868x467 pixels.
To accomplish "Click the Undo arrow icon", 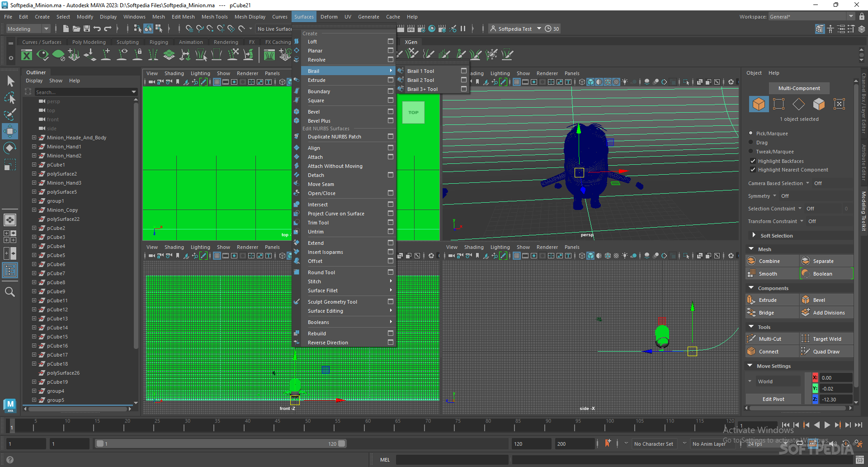I will 97,29.
